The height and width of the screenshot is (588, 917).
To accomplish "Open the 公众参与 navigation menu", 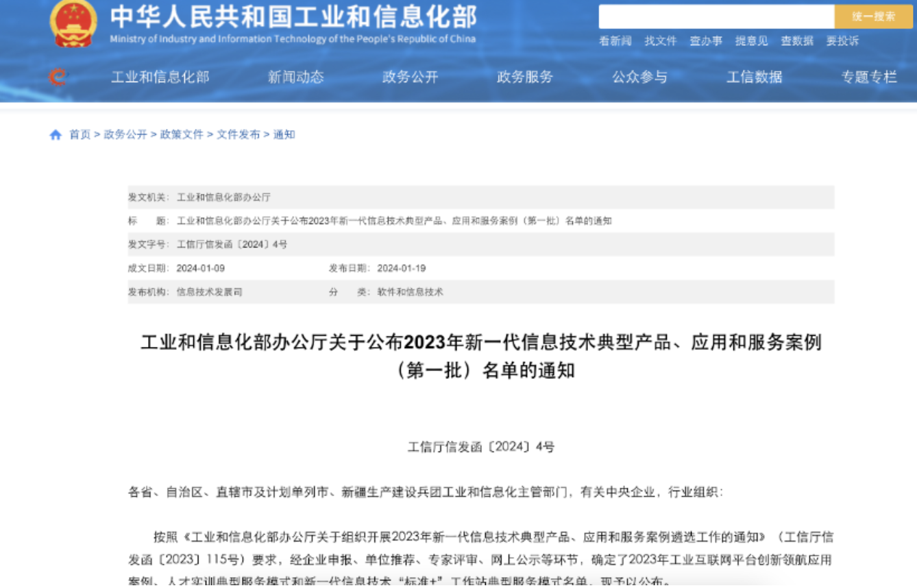I will 639,77.
